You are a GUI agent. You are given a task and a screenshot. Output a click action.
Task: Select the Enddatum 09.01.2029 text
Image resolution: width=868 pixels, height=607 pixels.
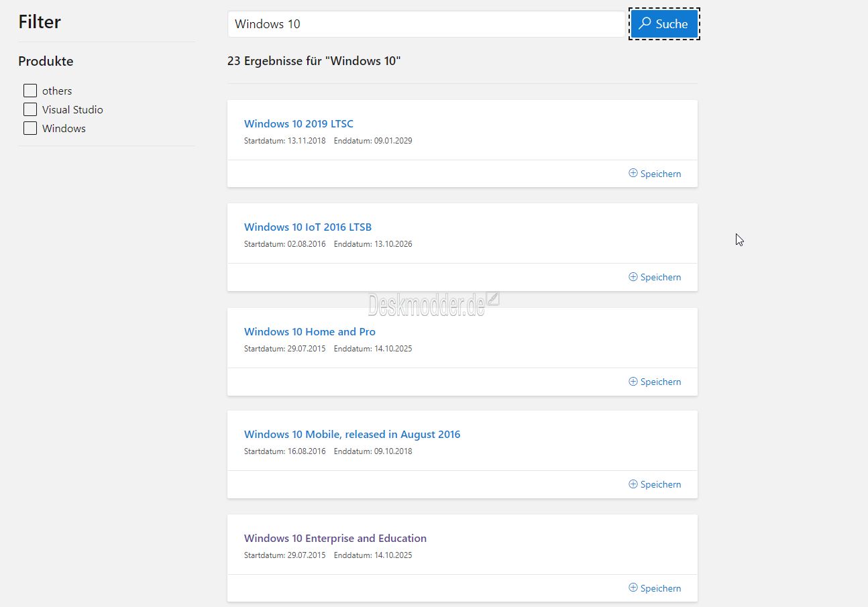tap(373, 141)
